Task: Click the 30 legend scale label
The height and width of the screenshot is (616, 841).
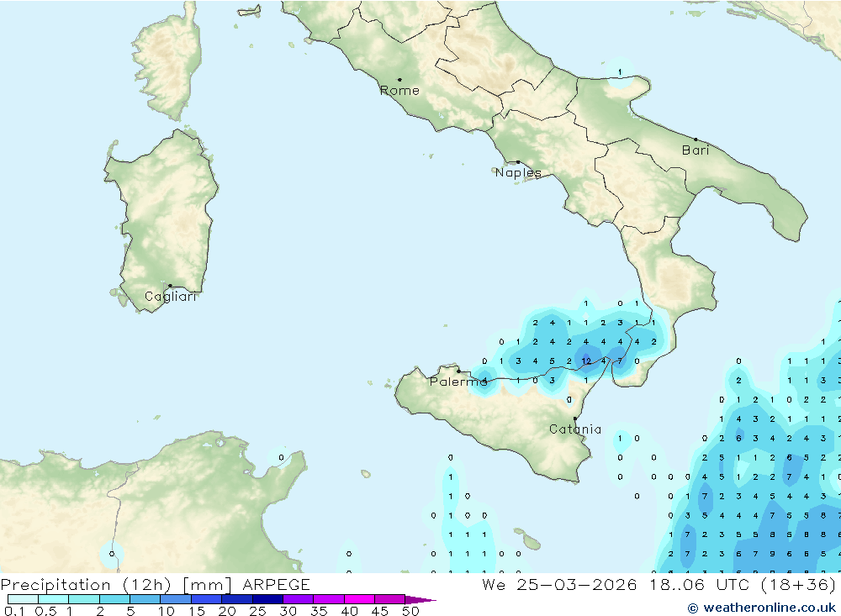Action: [x=288, y=611]
